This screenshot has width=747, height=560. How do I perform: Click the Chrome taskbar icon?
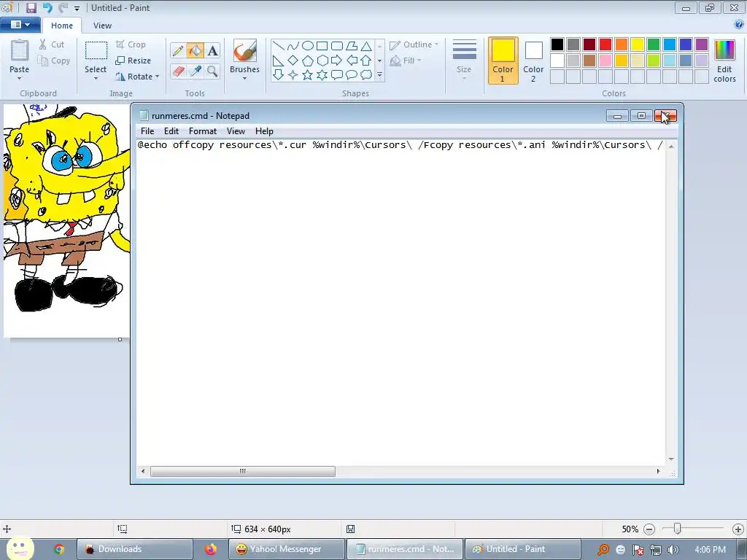[x=58, y=549]
